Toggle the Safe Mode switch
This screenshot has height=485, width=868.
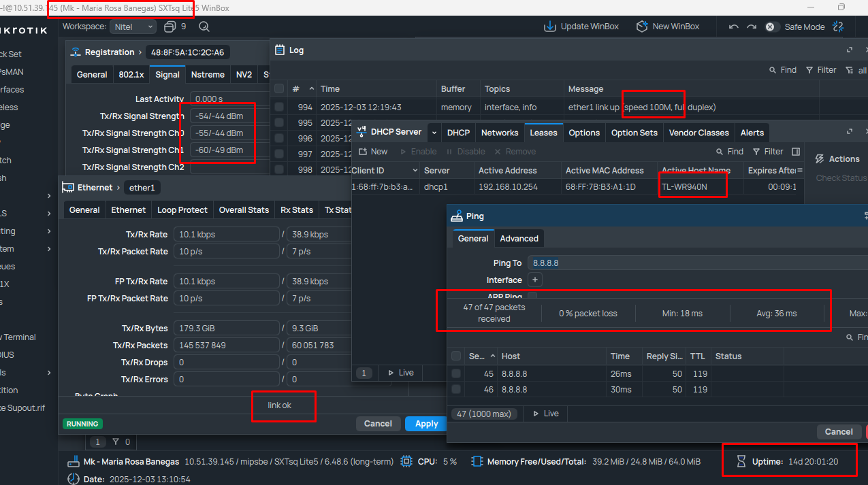tap(770, 27)
